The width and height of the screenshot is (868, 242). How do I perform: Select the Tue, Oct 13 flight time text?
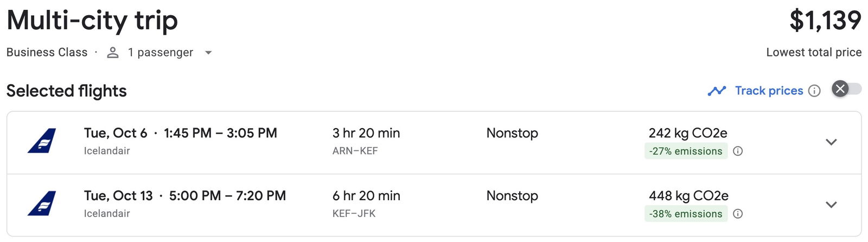[x=184, y=196]
